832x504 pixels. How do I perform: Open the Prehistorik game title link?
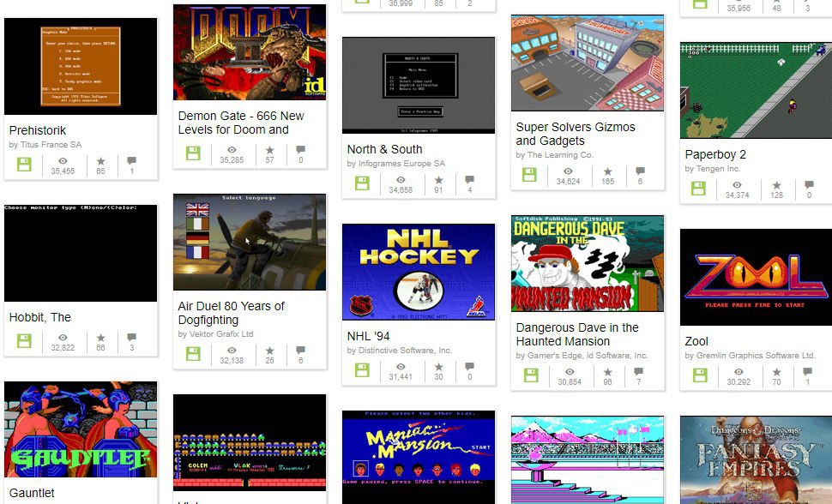[x=38, y=130]
